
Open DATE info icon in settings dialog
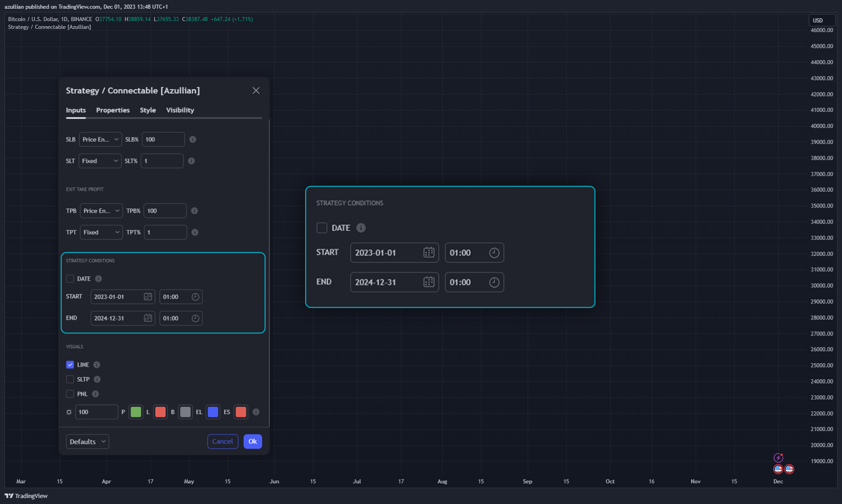point(98,279)
